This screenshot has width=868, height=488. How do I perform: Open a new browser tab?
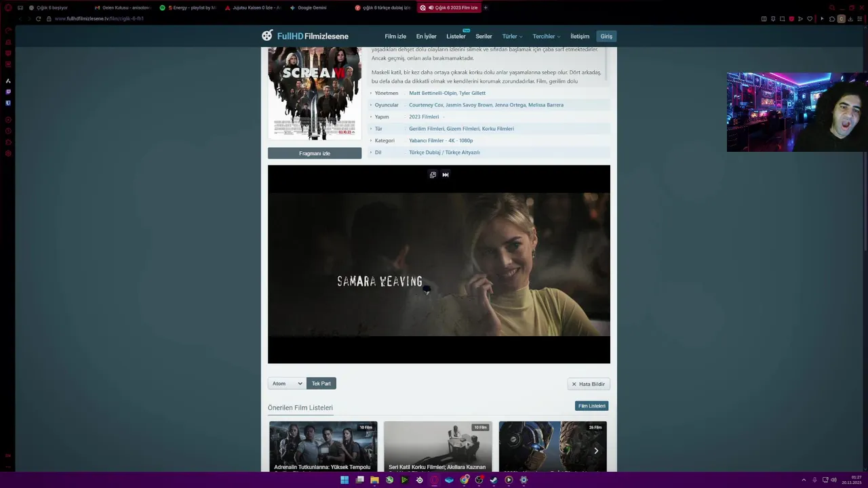pyautogui.click(x=486, y=7)
